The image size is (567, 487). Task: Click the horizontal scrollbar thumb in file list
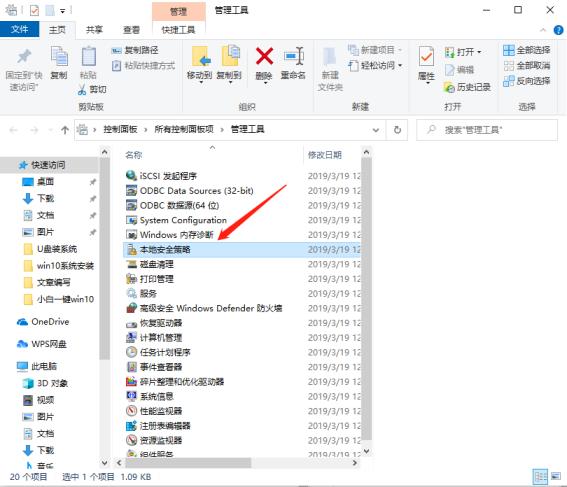click(x=188, y=462)
